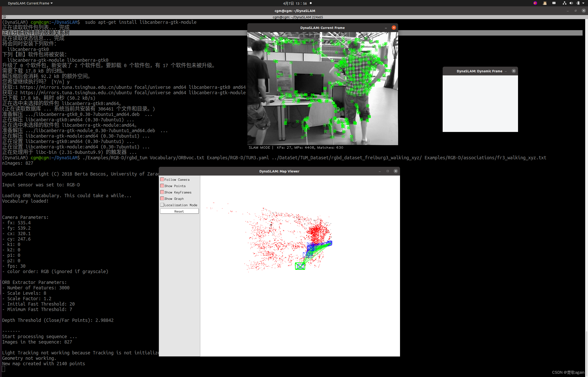Close the DynaSLAM: Map Viewer window
Screen dimensions: 588x377
396,171
